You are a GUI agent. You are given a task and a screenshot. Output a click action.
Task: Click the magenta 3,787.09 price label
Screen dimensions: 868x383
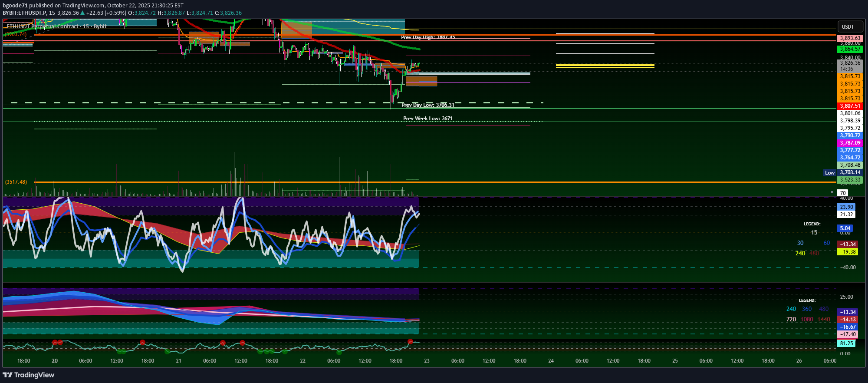point(849,143)
